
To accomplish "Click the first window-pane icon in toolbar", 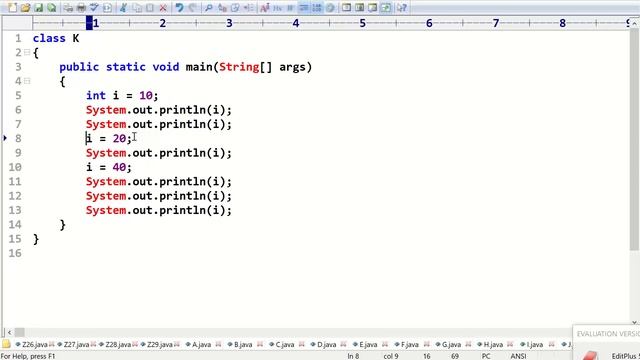I will [346, 7].
